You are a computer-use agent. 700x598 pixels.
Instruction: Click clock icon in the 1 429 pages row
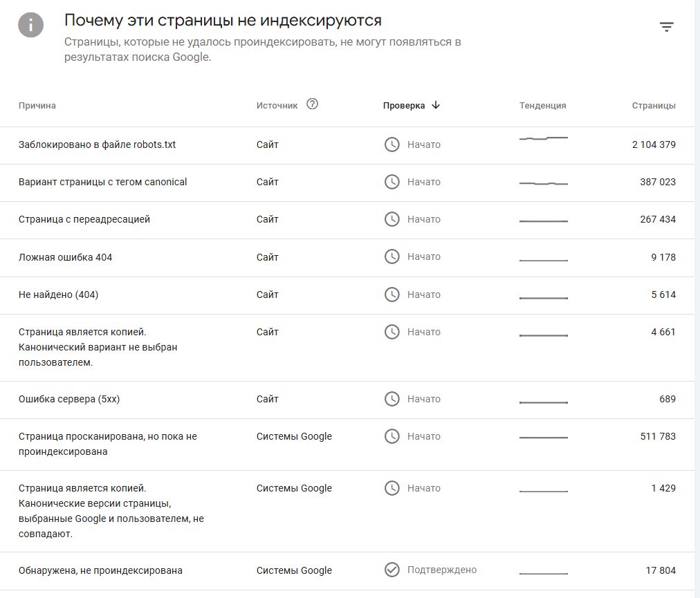tap(392, 488)
